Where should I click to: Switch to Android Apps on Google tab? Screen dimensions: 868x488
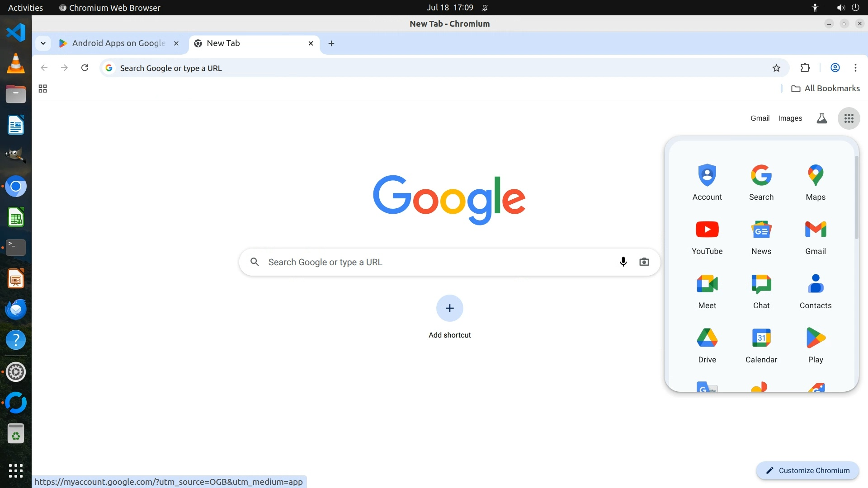pos(118,43)
